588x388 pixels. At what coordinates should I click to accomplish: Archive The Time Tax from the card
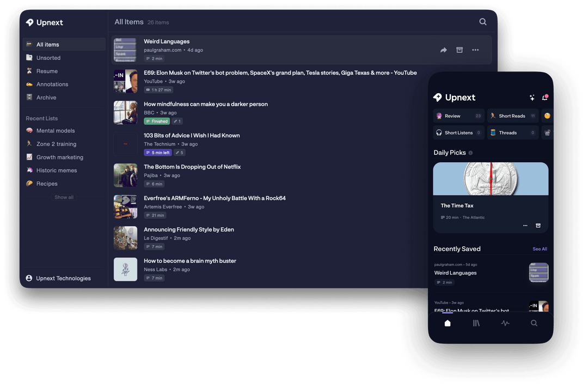[x=538, y=226]
